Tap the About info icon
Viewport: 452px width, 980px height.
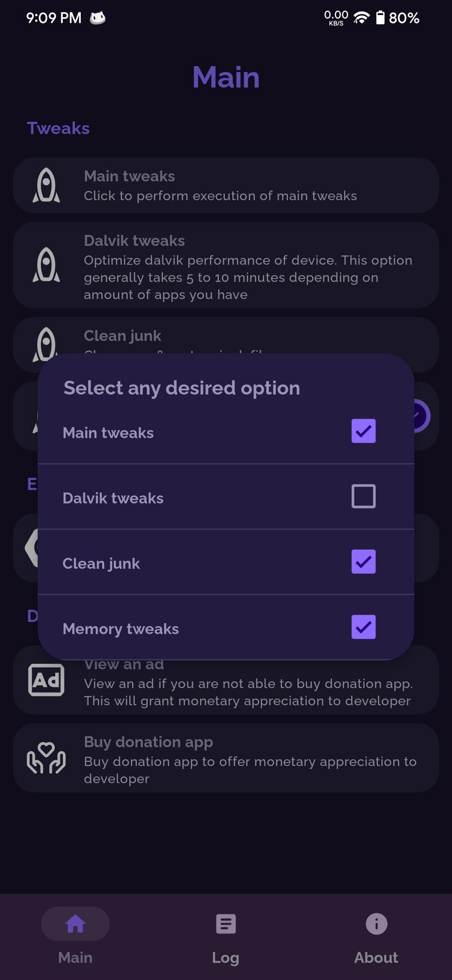point(377,923)
